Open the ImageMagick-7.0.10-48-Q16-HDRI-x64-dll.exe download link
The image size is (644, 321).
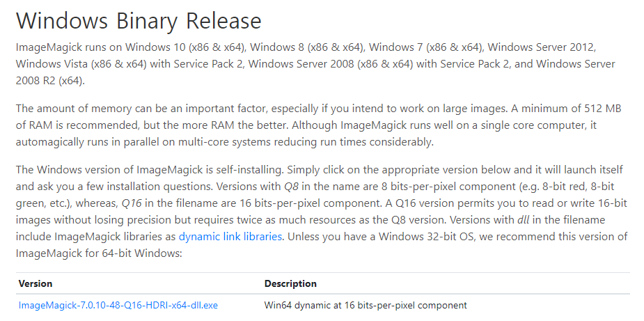[118, 306]
